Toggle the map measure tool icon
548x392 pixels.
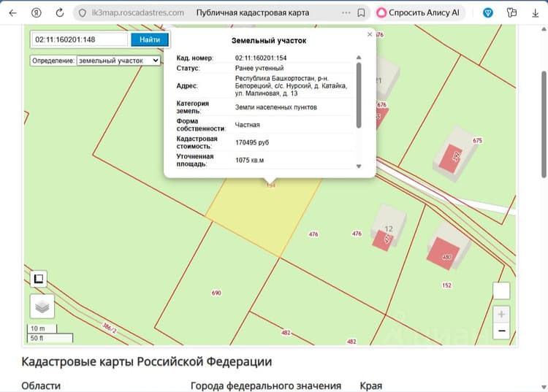pyautogui.click(x=39, y=279)
